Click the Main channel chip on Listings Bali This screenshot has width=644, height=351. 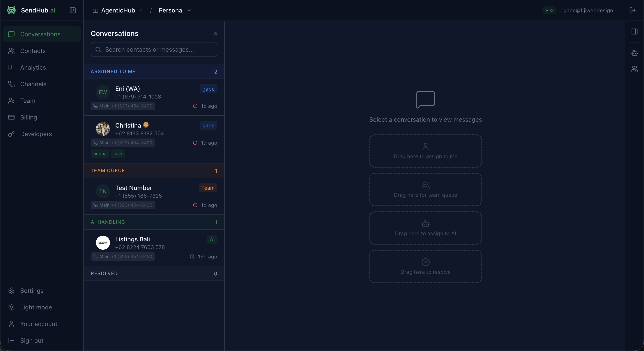click(123, 256)
